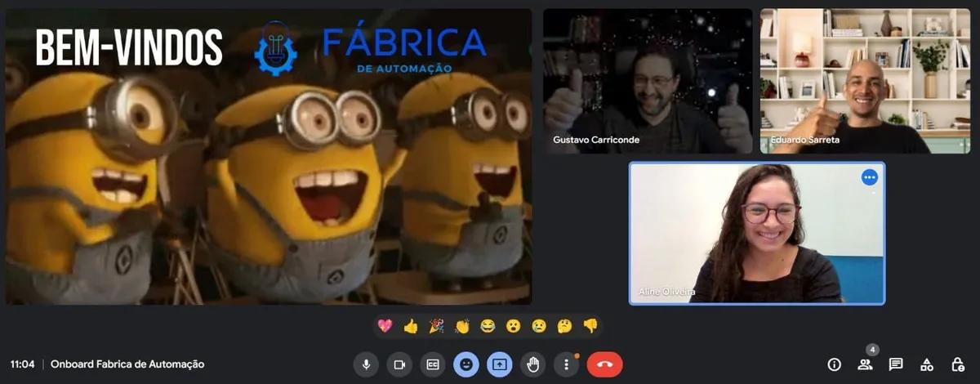Raise your hand
The image size is (980, 384).
(x=533, y=364)
